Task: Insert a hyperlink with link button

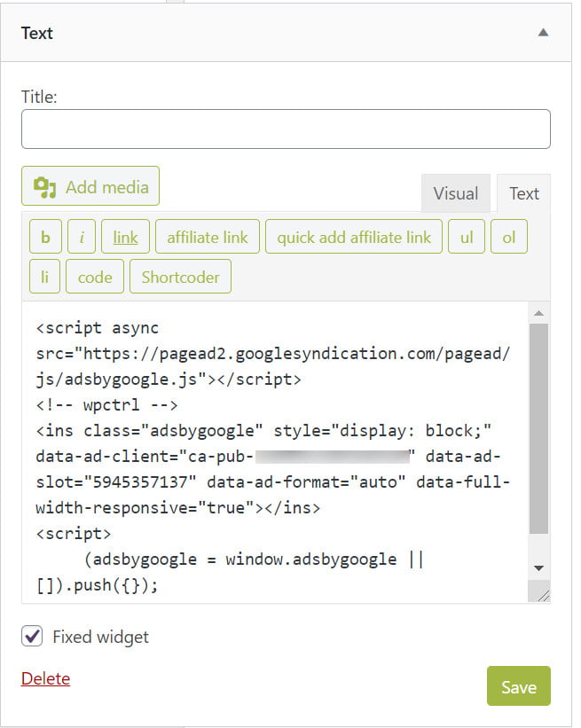Action: (125, 237)
